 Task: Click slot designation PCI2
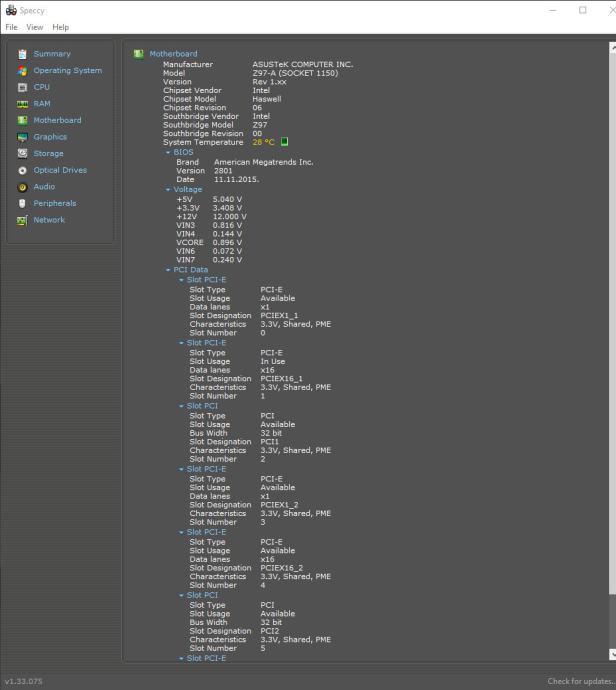pyautogui.click(x=269, y=631)
